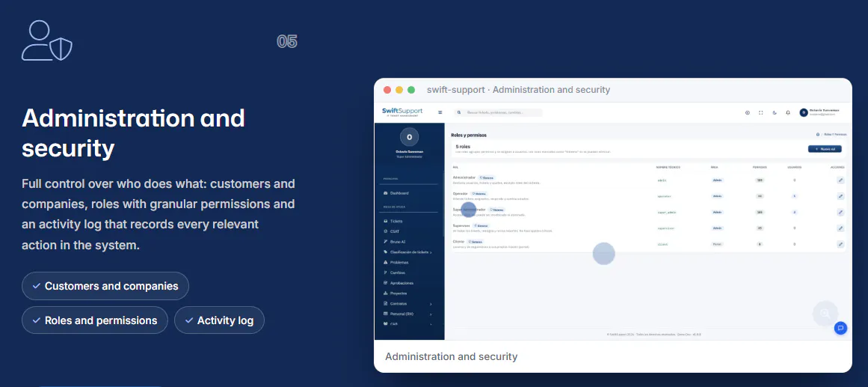This screenshot has height=387, width=868.
Task: Click the edit pencil for the Operador role
Action: coord(840,196)
